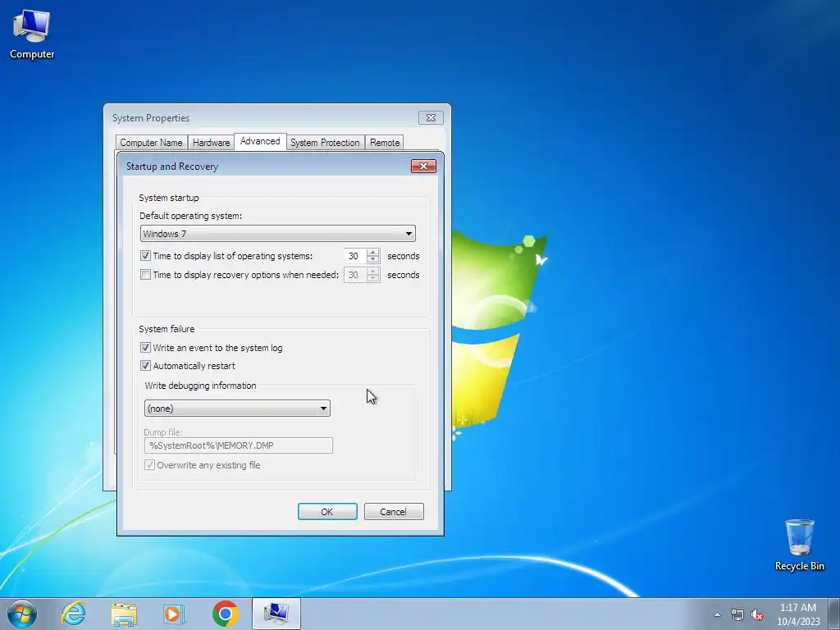This screenshot has width=840, height=630.
Task: Launch Internet Explorer from taskbar
Action: [73, 614]
